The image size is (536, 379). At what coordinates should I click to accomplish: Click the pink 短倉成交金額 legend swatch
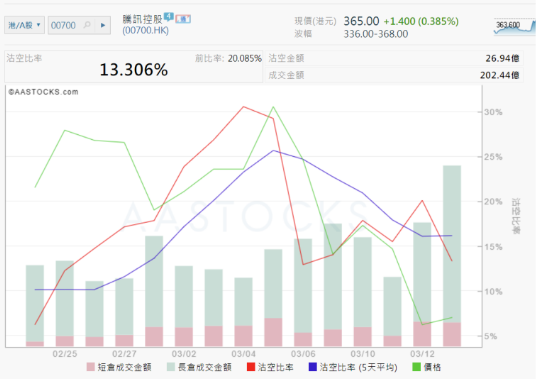click(x=90, y=367)
